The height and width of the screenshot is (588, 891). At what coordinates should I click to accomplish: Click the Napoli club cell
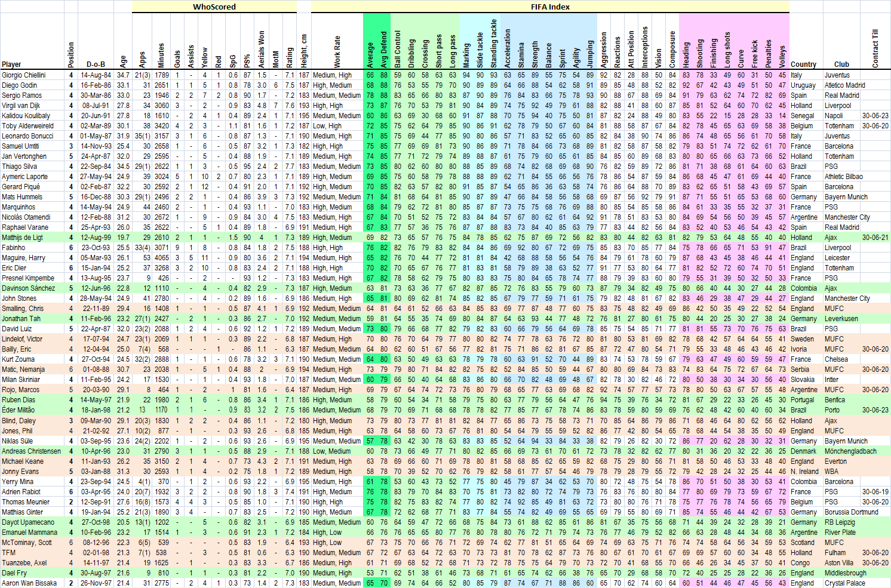[842, 116]
